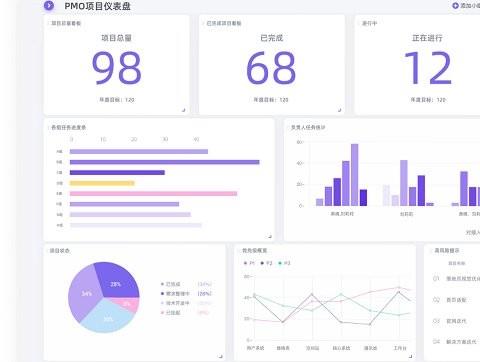The width and height of the screenshot is (480, 362).
Task: Click resize handle on the pie chart card
Action: (220, 356)
